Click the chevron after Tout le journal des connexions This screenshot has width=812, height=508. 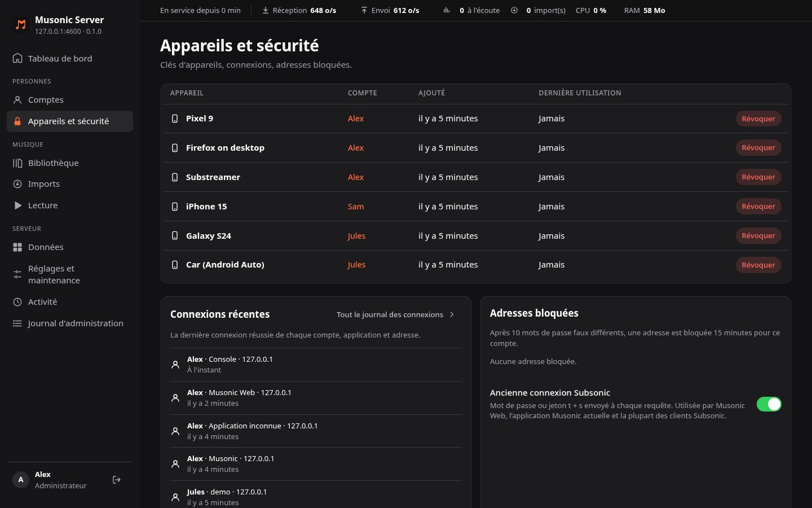[x=452, y=314]
